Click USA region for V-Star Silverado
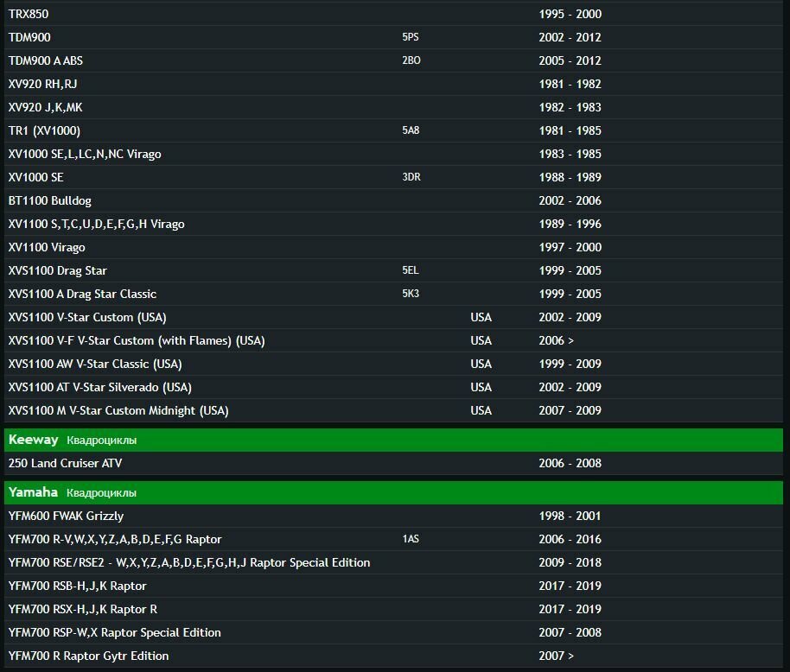 point(481,387)
